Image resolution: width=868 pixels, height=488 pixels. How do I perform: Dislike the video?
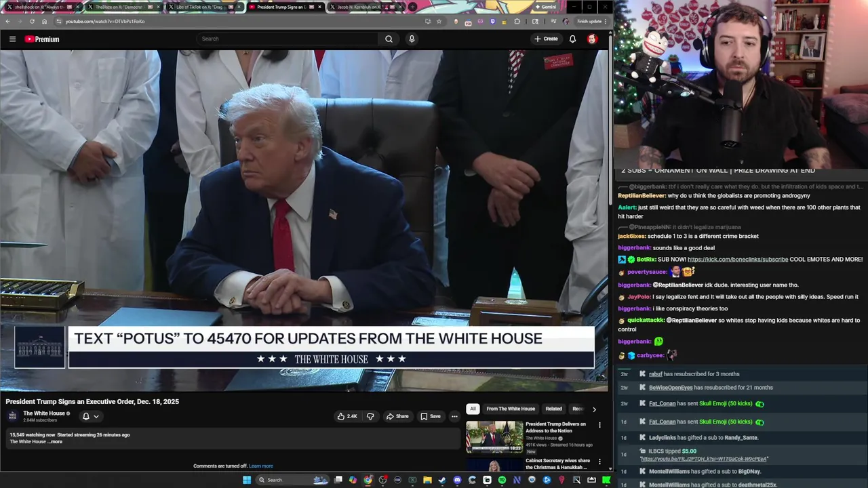click(370, 416)
